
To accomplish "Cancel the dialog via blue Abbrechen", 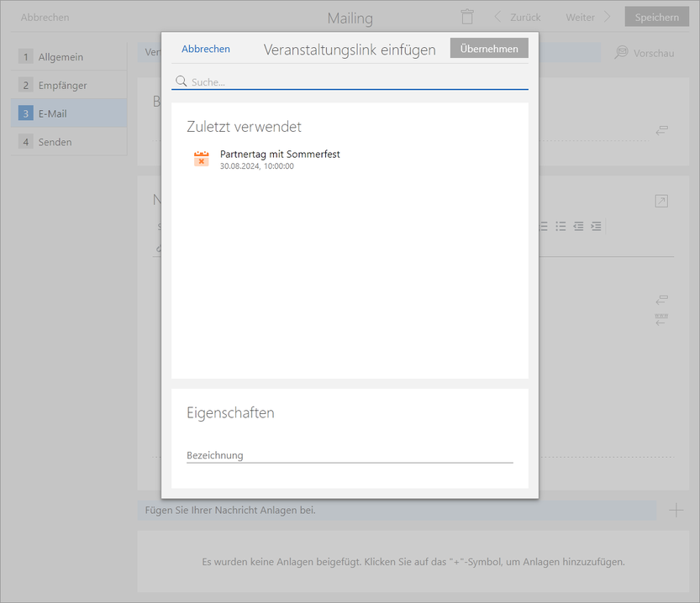I will (206, 49).
